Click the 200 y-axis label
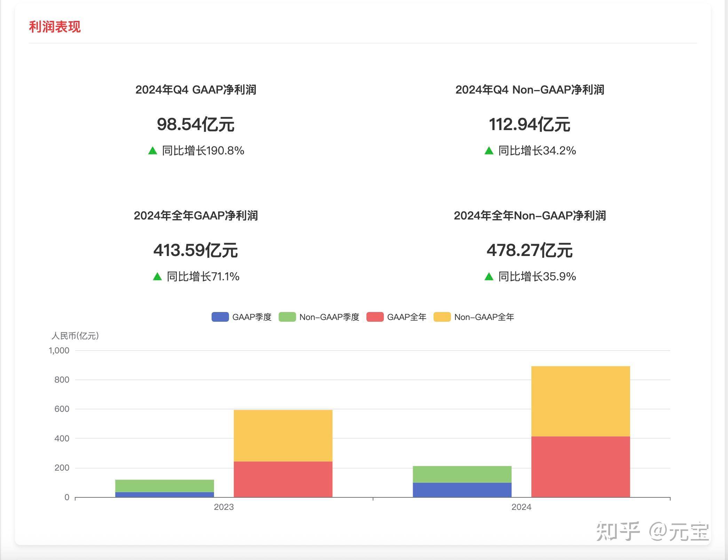This screenshot has width=728, height=560. click(62, 468)
